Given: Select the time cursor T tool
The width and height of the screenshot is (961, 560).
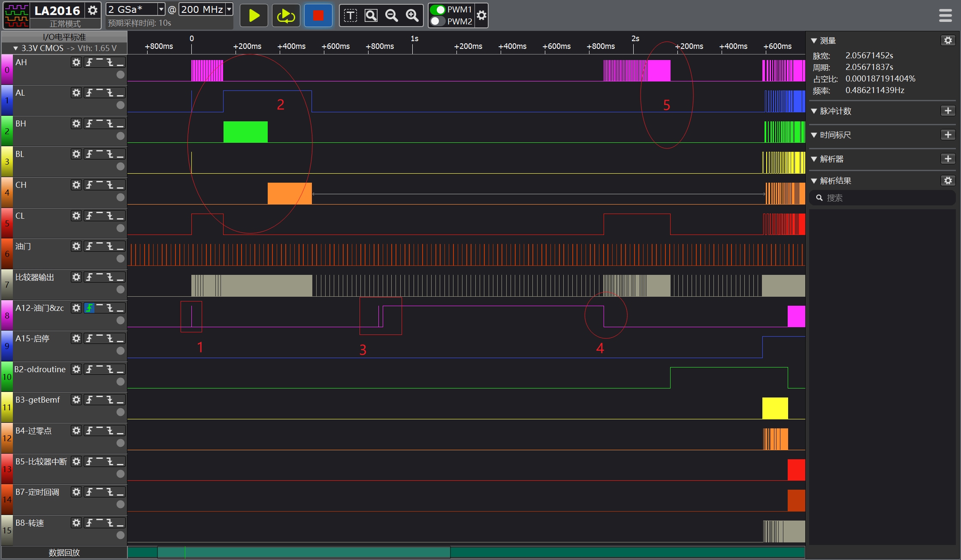Looking at the screenshot, I should pyautogui.click(x=350, y=16).
